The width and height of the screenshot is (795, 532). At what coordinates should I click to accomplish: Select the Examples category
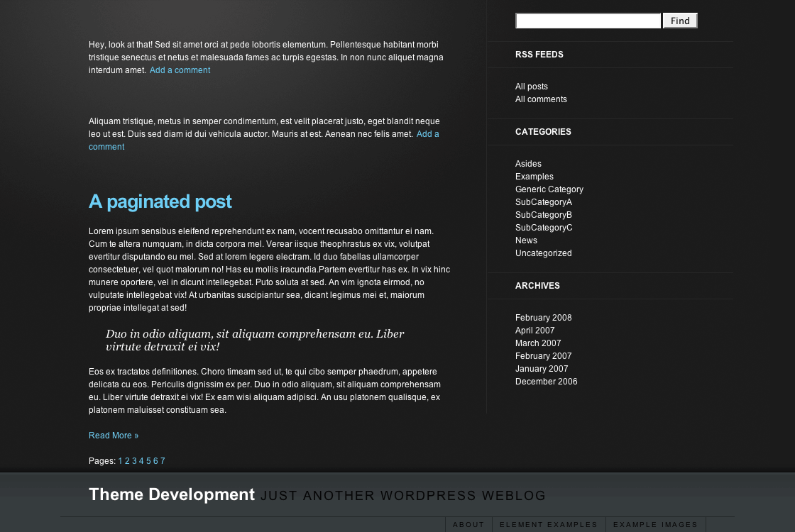click(x=534, y=176)
